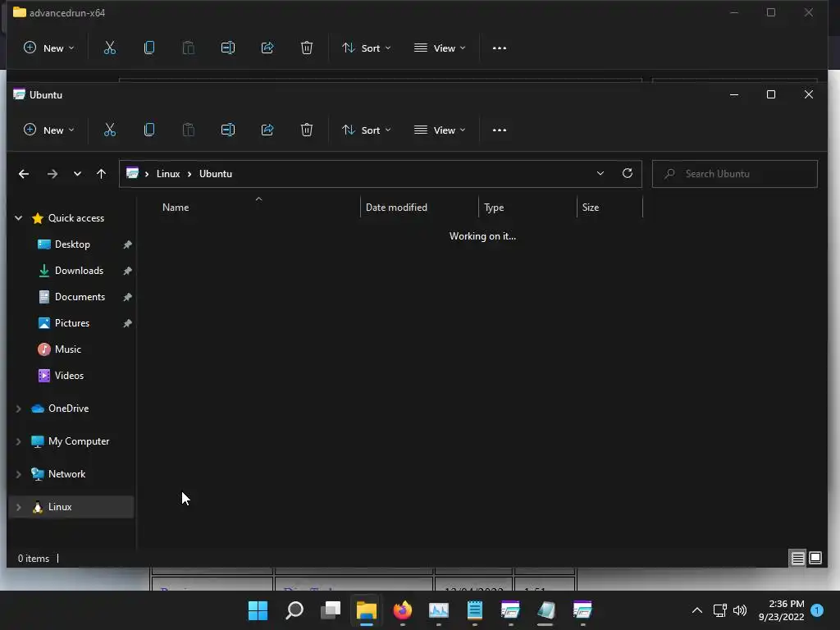Open New dropdown in Ubuntu window
The image size is (840, 630).
(48, 130)
